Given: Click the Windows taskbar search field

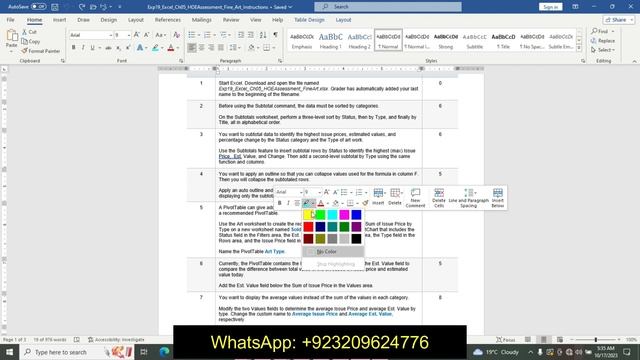Looking at the screenshot, I should click(x=77, y=352).
